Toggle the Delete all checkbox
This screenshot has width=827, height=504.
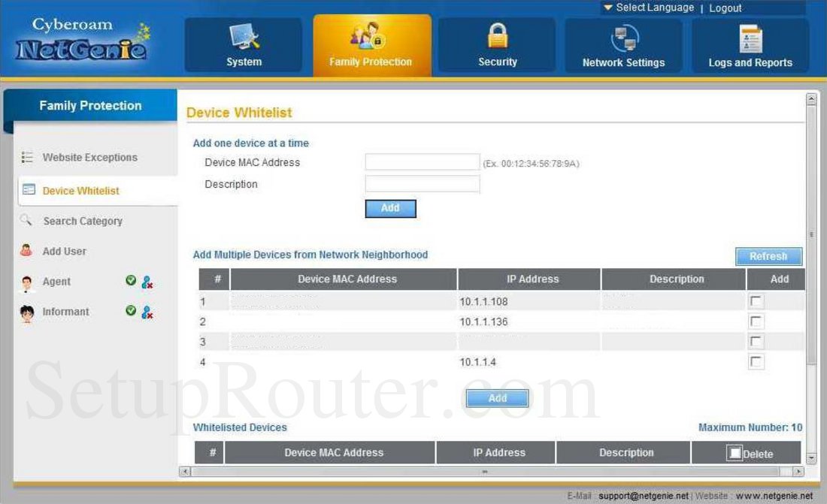735,453
